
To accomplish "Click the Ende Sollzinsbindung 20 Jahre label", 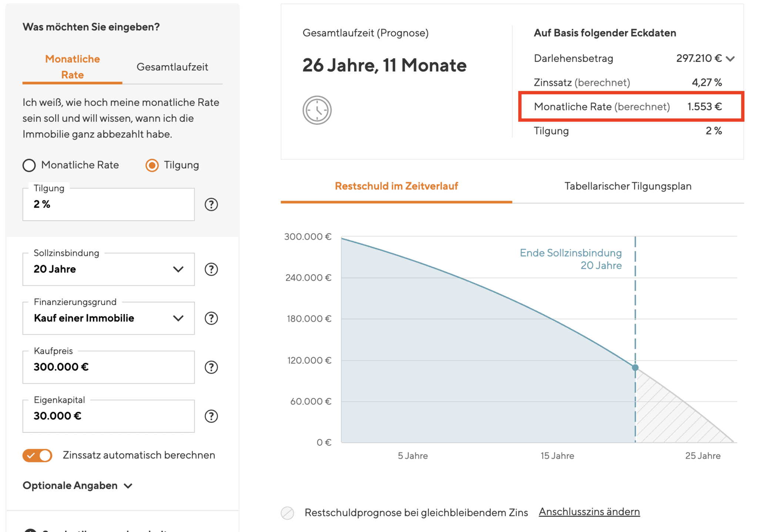I will click(571, 259).
